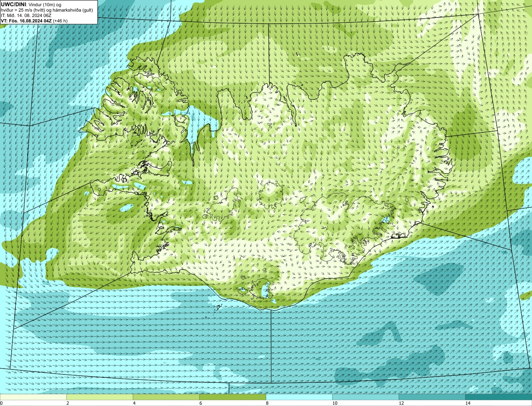The width and height of the screenshot is (532, 406).
Task: Click the legend scale label "2"
Action: pyautogui.click(x=67, y=403)
